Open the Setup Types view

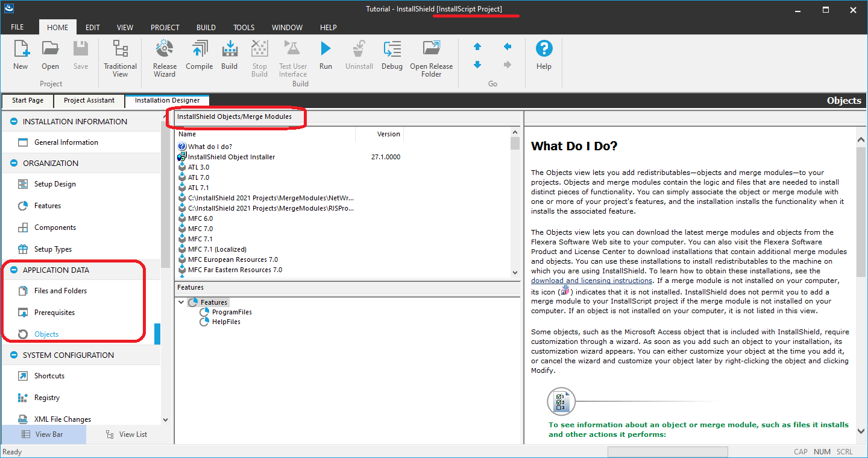(x=53, y=249)
